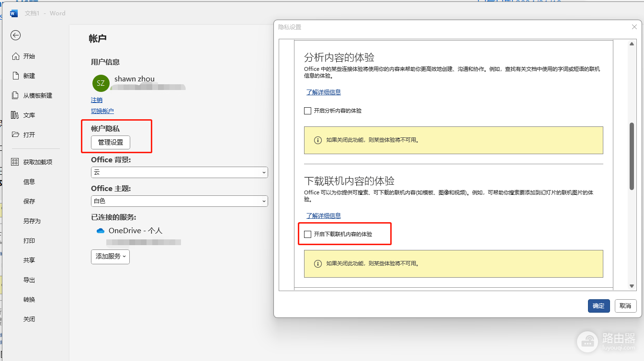Open the 保存 menu item

29,201
